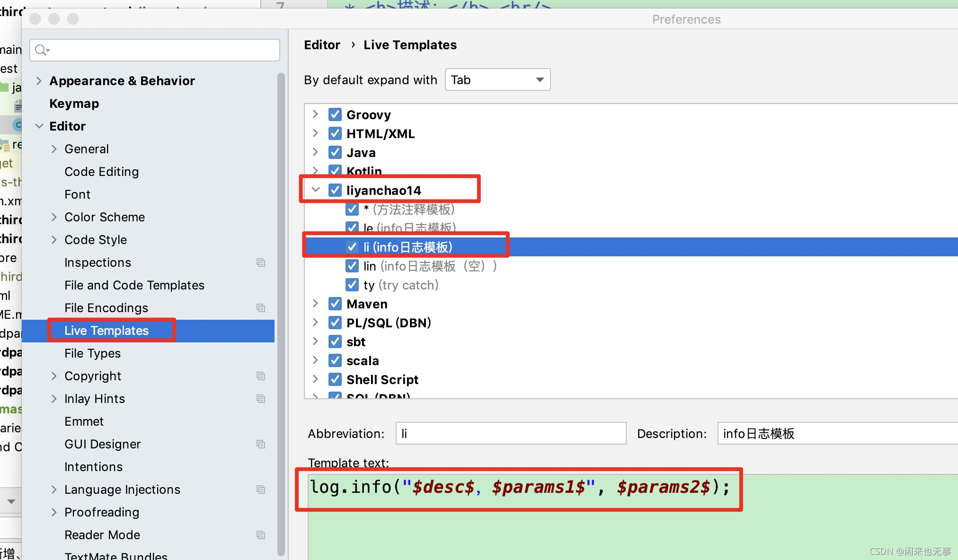The image size is (958, 560).
Task: Click the project-level icon beside Copyright
Action: tap(261, 376)
